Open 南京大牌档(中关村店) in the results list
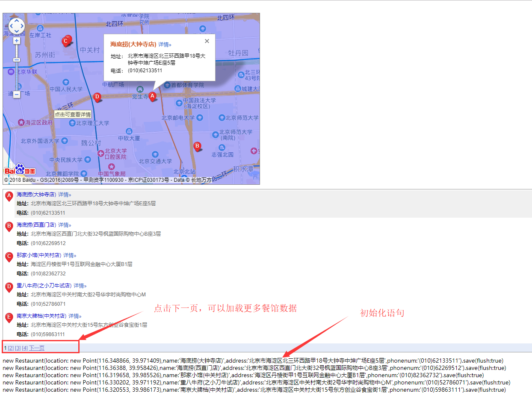This screenshot has width=532, height=399. (x=41, y=316)
